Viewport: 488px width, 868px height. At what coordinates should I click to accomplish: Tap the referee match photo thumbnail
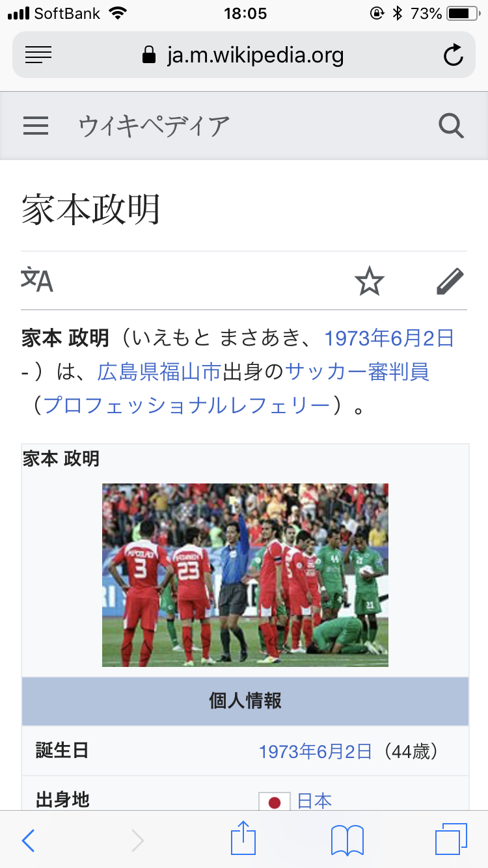coord(245,575)
